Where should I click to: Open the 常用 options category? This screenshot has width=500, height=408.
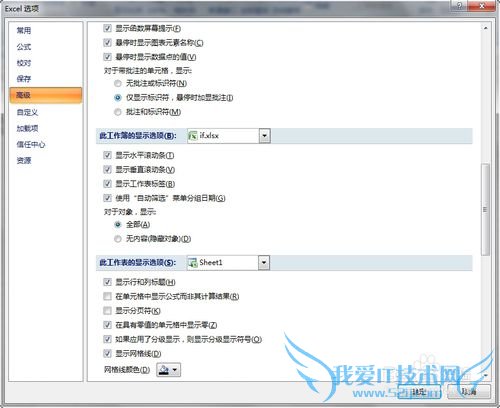(x=24, y=31)
